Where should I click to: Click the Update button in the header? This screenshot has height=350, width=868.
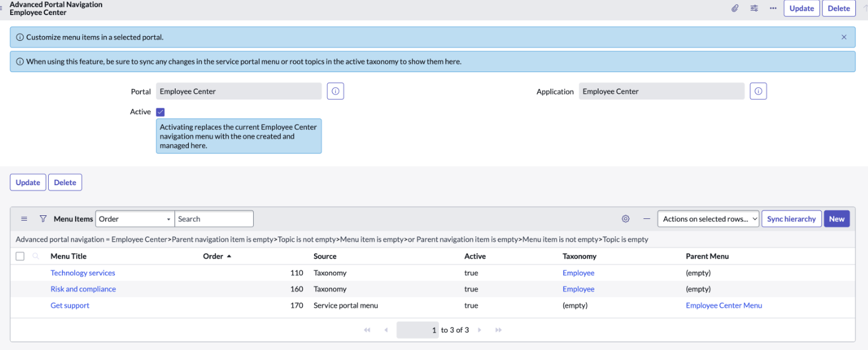801,8
